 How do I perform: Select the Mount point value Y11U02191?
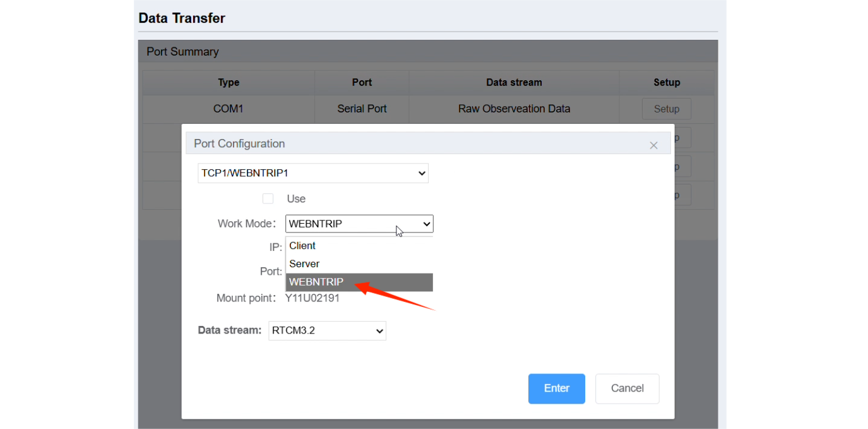[312, 298]
